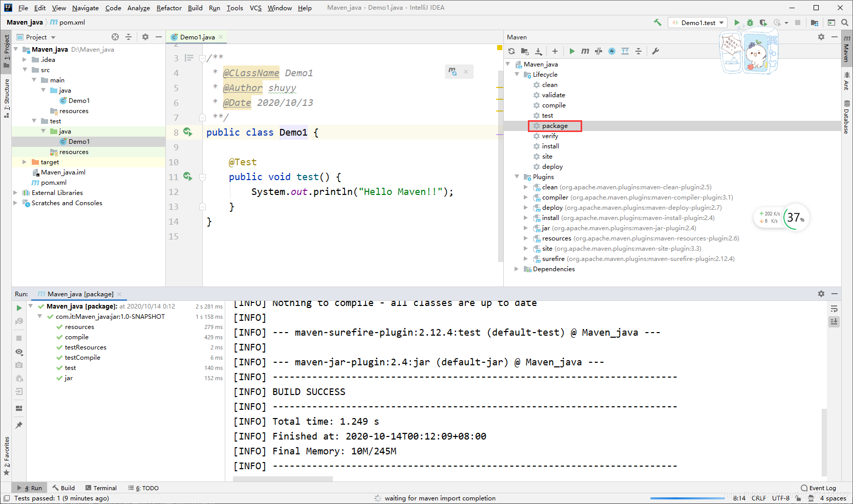
Task: Add Maven project with the plus icon
Action: (x=555, y=51)
